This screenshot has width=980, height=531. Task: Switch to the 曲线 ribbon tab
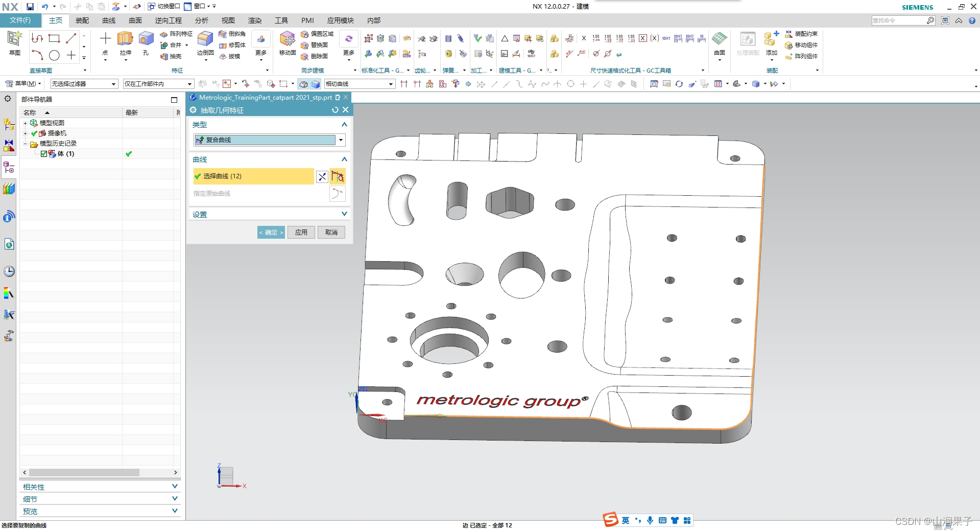tap(109, 20)
